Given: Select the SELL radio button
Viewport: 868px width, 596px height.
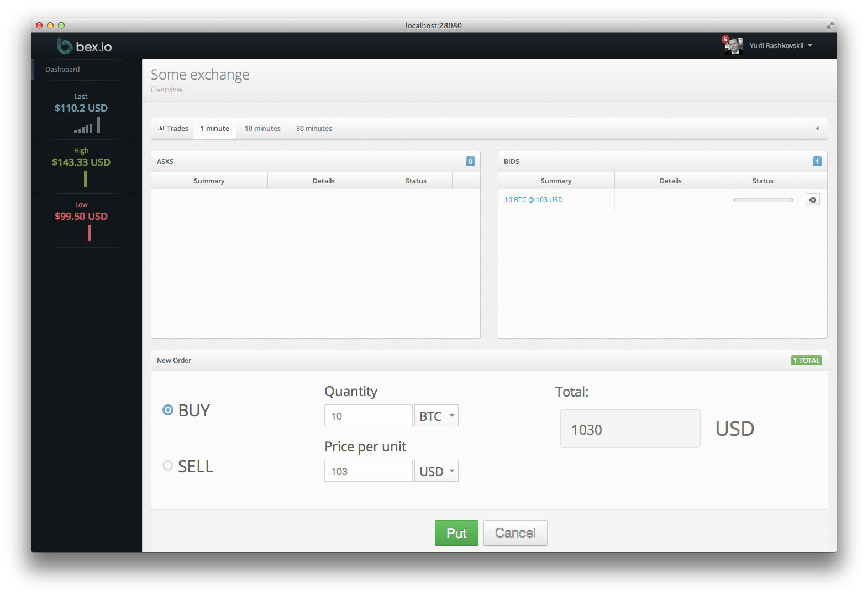Looking at the screenshot, I should [168, 466].
